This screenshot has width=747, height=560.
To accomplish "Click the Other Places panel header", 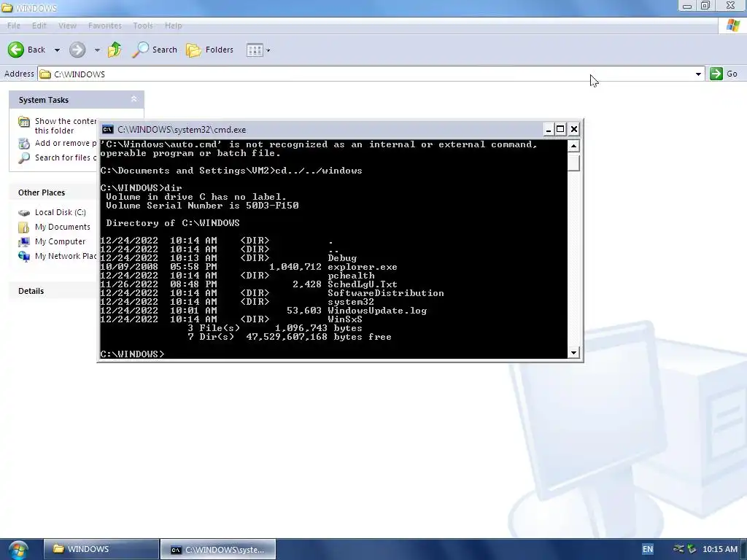I will [x=53, y=192].
